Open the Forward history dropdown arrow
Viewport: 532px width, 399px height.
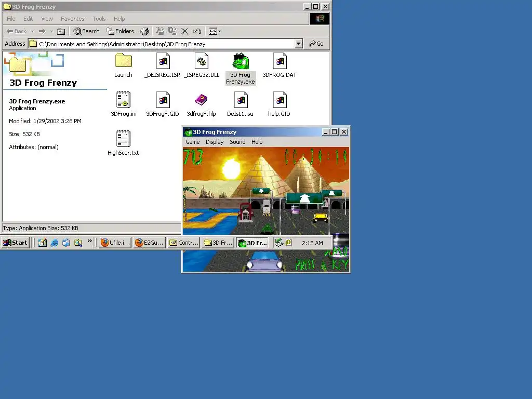click(x=51, y=32)
